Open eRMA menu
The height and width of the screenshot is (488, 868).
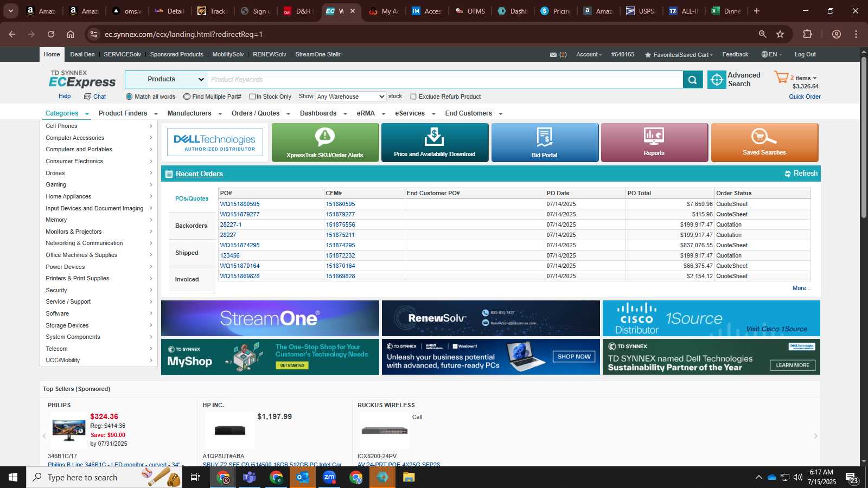click(x=371, y=113)
